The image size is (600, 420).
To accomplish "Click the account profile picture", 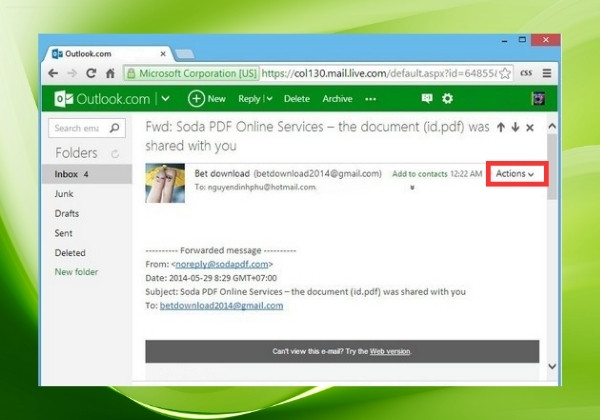I will coord(538,99).
